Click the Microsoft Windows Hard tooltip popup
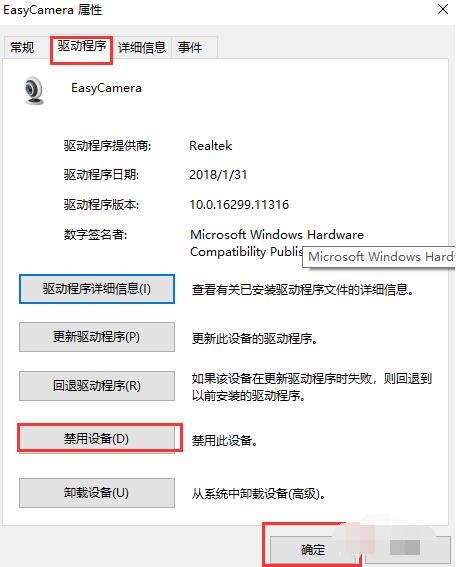Screen dimensions: 462x567 pos(378,257)
